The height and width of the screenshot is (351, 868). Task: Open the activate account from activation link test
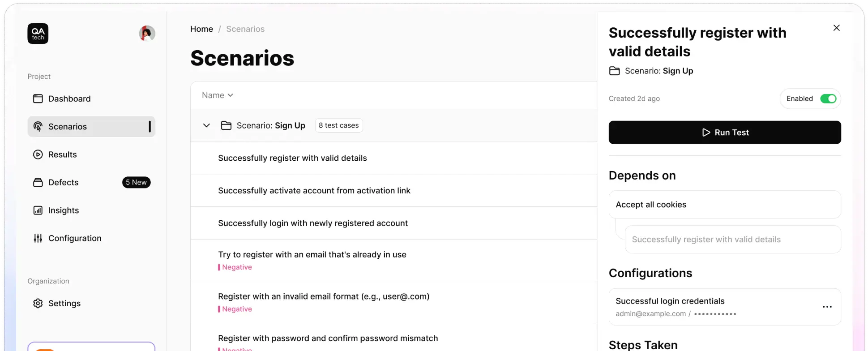coord(314,190)
